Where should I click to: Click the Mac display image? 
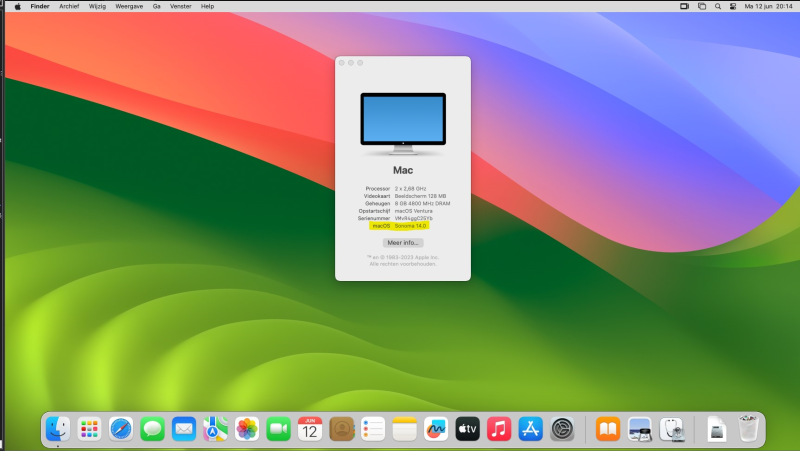click(403, 124)
